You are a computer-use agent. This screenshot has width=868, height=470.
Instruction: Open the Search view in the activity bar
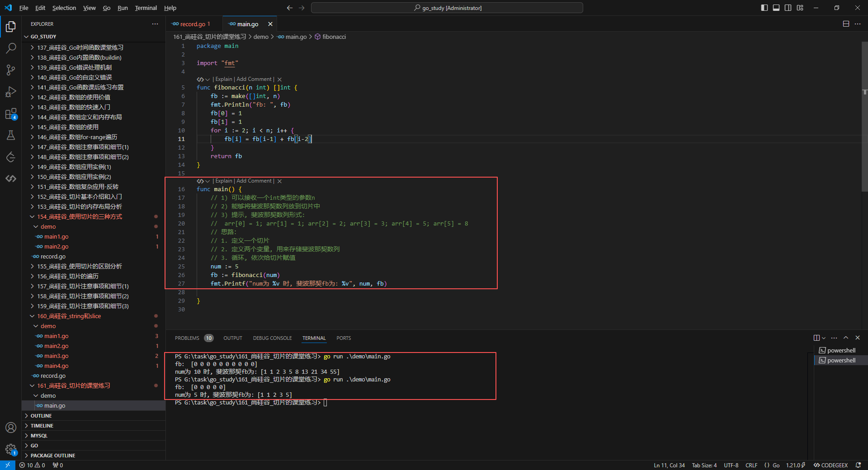click(11, 48)
